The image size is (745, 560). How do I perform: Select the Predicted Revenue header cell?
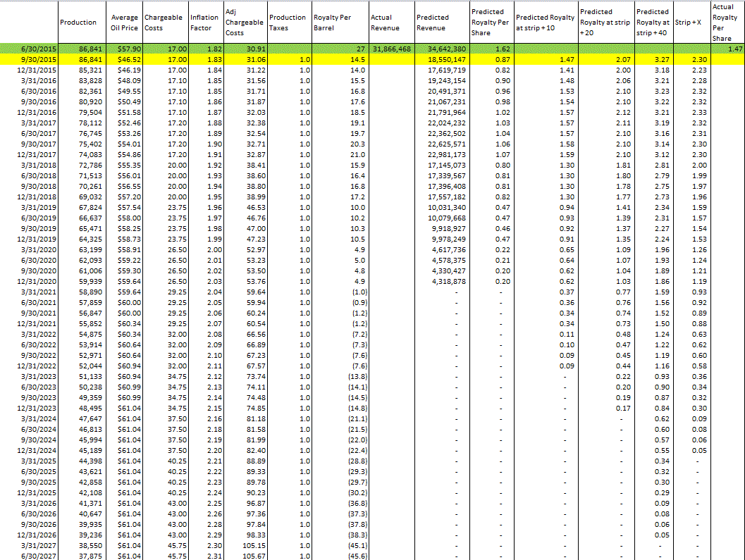[439, 21]
